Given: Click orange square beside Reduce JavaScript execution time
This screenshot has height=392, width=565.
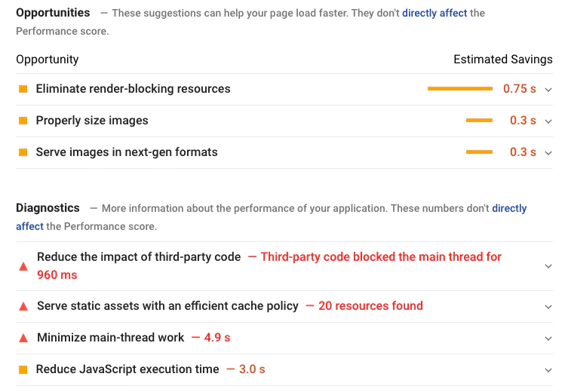Looking at the screenshot, I should pyautogui.click(x=23, y=369).
